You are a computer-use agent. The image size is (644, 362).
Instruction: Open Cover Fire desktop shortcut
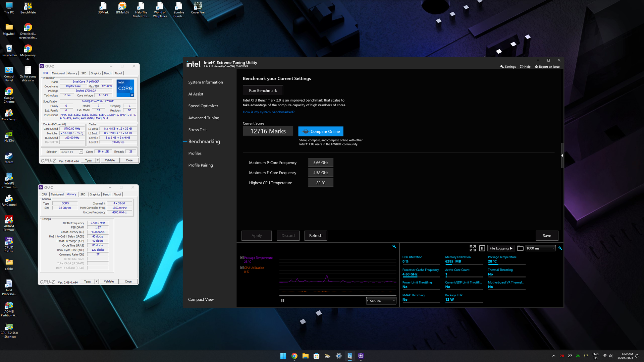point(198,8)
